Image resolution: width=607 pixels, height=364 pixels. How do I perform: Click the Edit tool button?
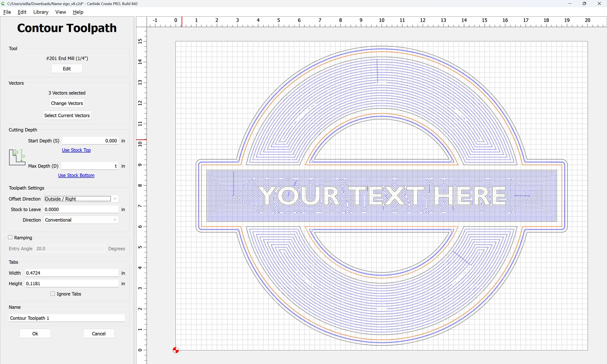(67, 69)
